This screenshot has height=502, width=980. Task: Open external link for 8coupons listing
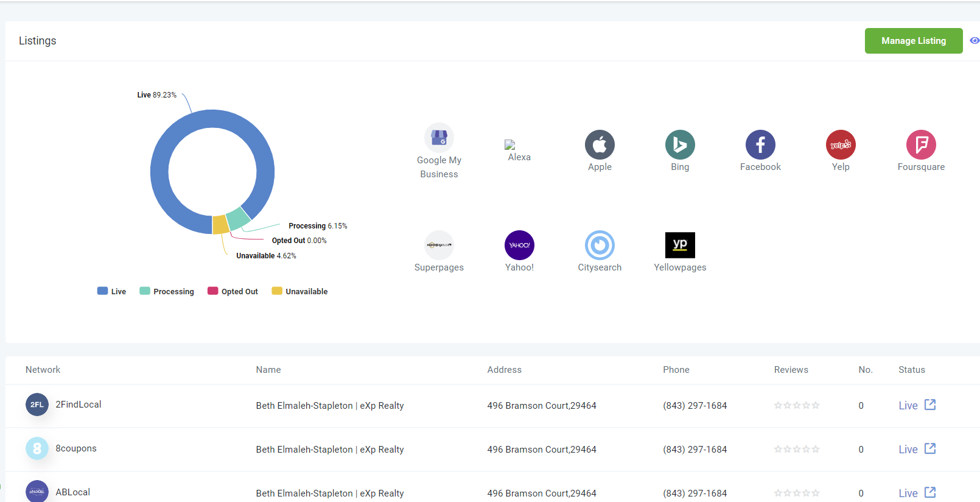point(930,449)
